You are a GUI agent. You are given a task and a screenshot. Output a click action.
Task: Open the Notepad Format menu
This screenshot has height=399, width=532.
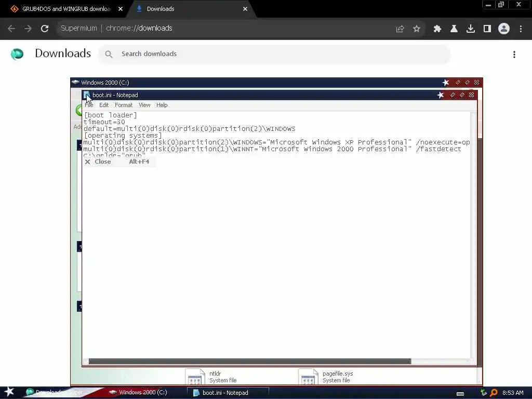(124, 105)
